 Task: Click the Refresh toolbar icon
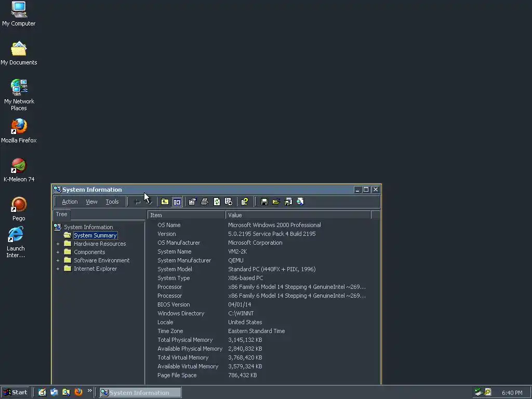217,202
